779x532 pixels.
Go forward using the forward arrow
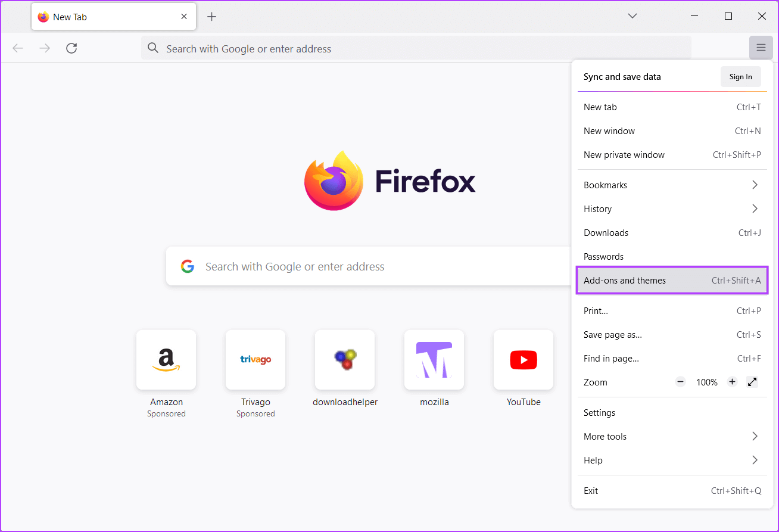(x=45, y=48)
